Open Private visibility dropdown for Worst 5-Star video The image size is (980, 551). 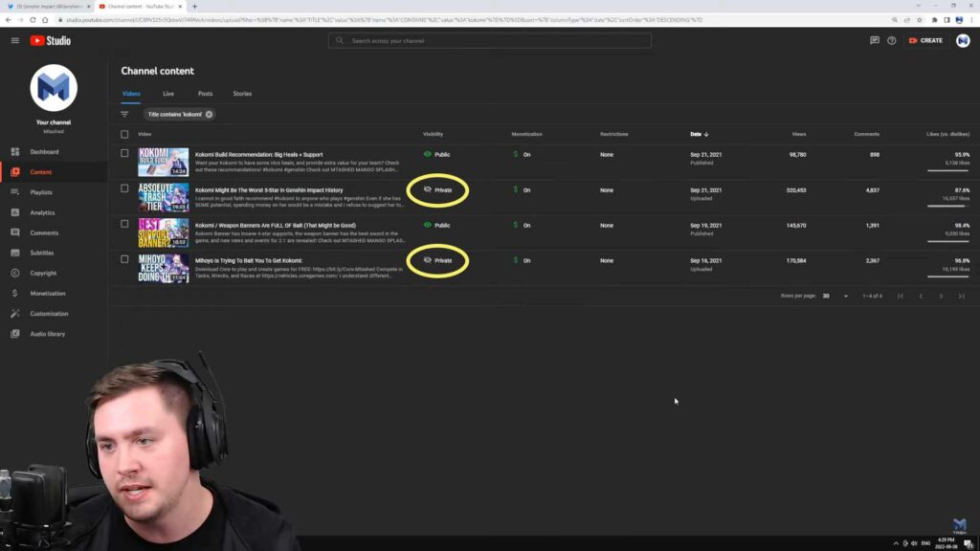(438, 190)
